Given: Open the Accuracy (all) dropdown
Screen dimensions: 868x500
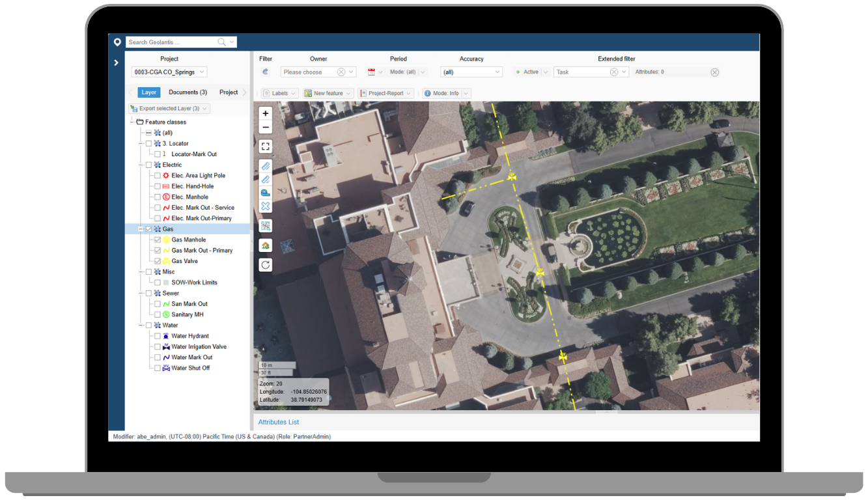Looking at the screenshot, I should pyautogui.click(x=471, y=72).
